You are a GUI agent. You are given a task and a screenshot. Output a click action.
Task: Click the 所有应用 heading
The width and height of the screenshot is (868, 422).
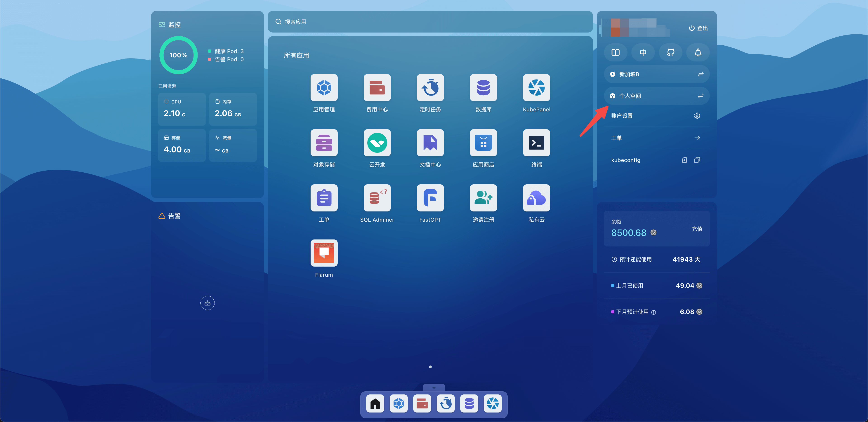point(296,56)
